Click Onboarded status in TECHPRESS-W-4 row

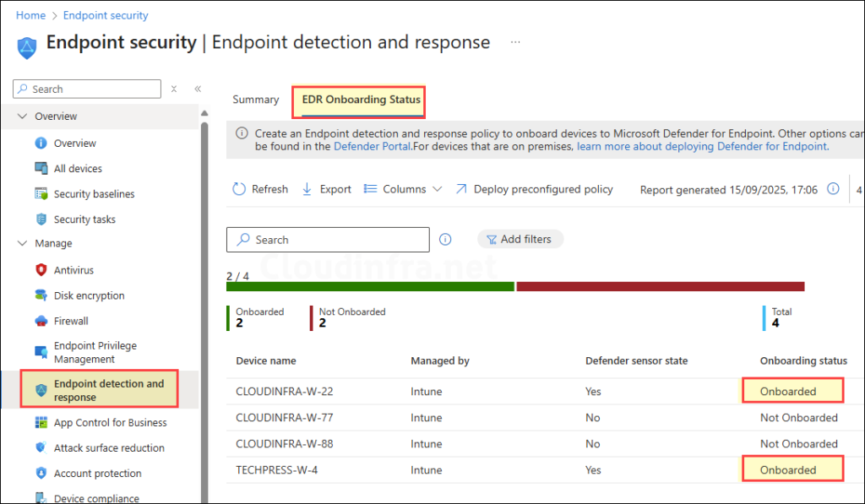788,470
